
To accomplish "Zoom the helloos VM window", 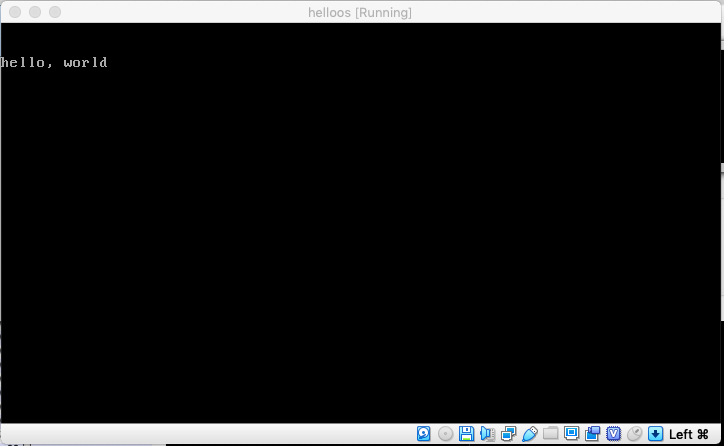I will point(55,12).
